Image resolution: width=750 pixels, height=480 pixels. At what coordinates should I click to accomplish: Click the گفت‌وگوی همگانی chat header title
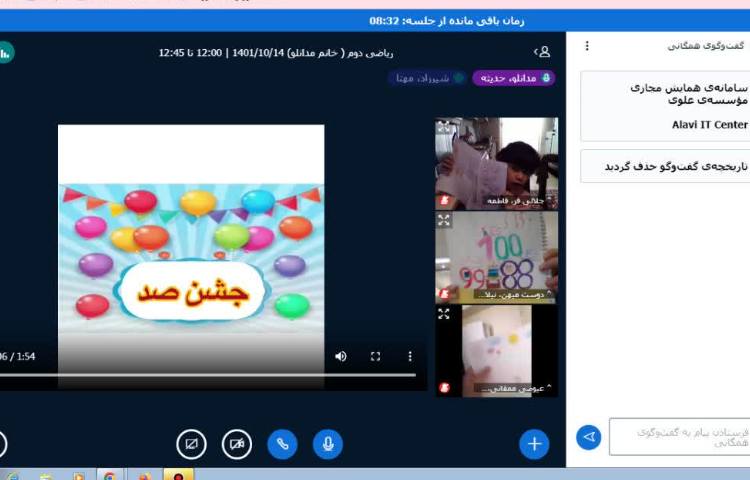[x=706, y=46]
